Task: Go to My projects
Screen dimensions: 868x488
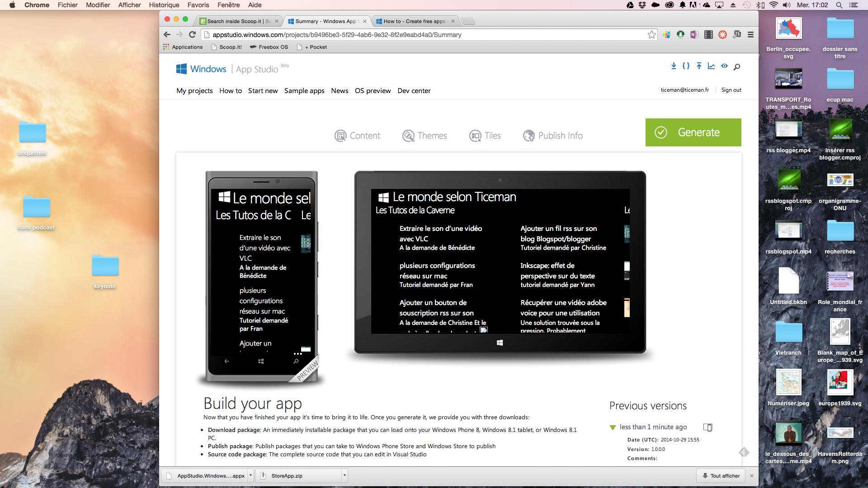Action: pos(194,91)
